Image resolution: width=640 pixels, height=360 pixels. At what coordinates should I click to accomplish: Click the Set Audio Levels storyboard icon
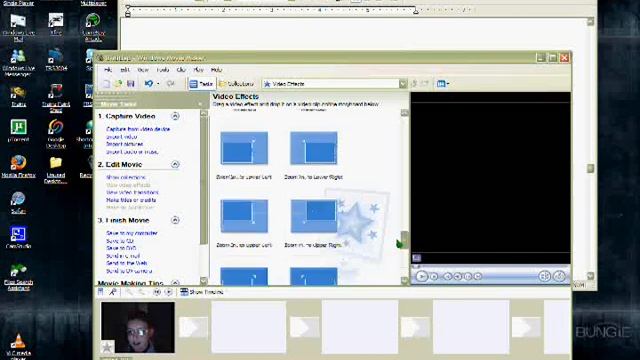click(101, 292)
